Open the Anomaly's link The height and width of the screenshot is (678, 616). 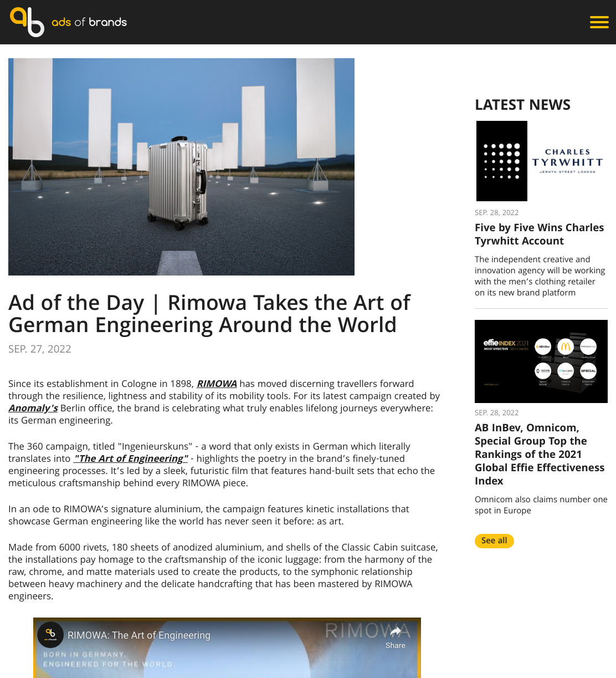pyautogui.click(x=33, y=408)
